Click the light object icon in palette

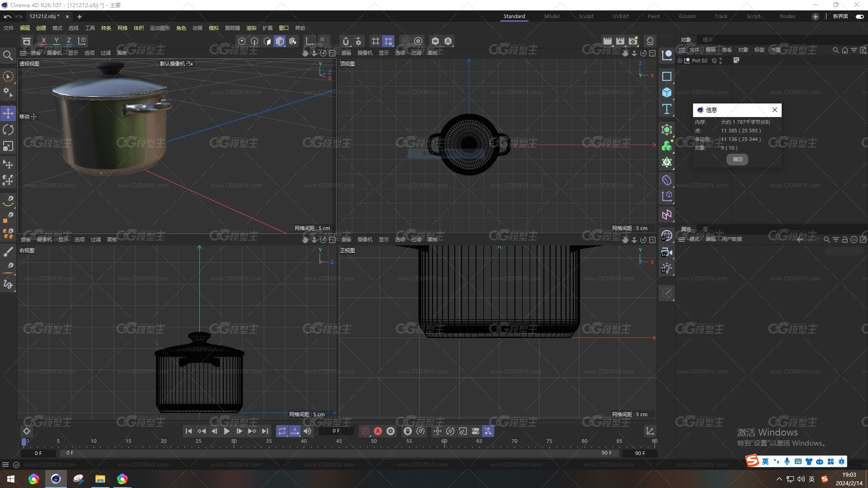(667, 268)
